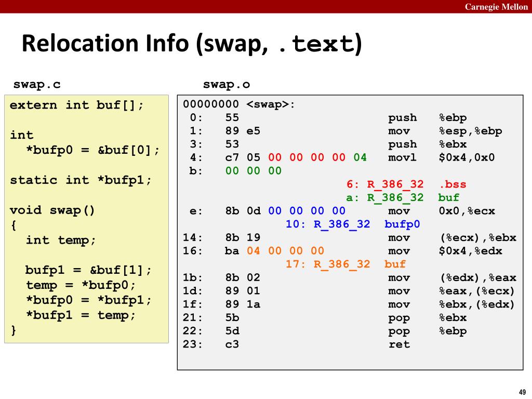The width and height of the screenshot is (532, 399).
Task: Click the 'mov 0x0,%ecx' instruction
Action: (x=442, y=211)
